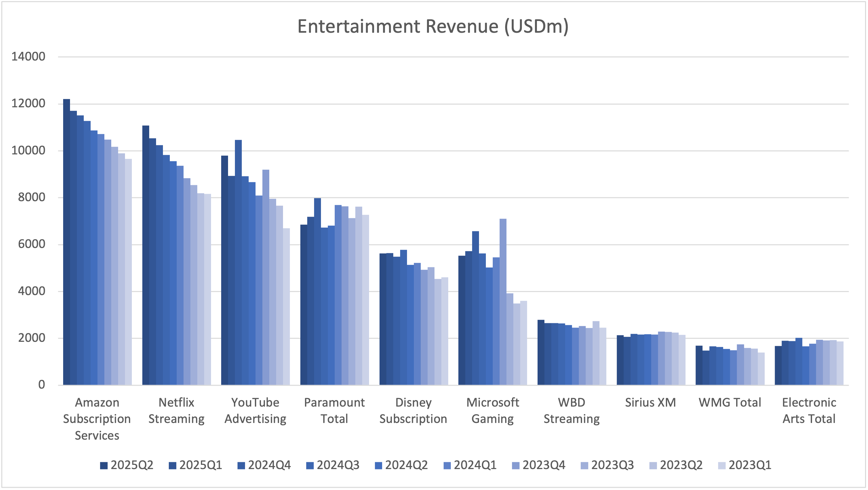Select the 2024Q1 legend color swatch
The width and height of the screenshot is (868, 490).
(447, 465)
